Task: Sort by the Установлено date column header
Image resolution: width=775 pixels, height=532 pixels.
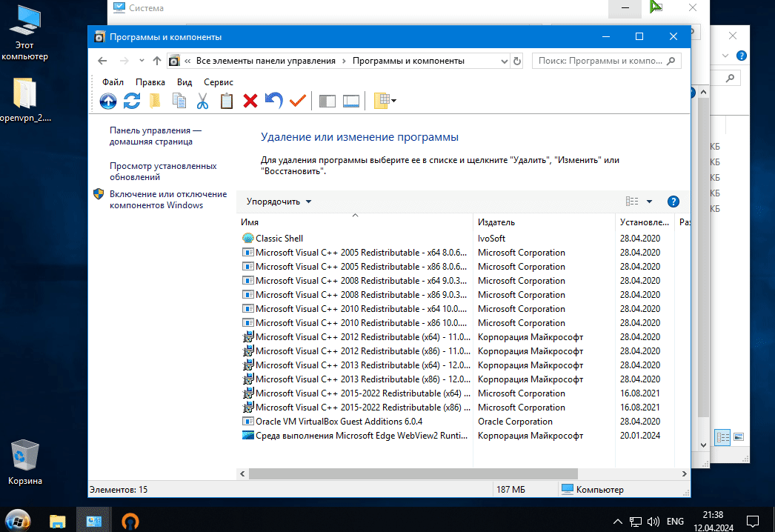Action: 645,222
